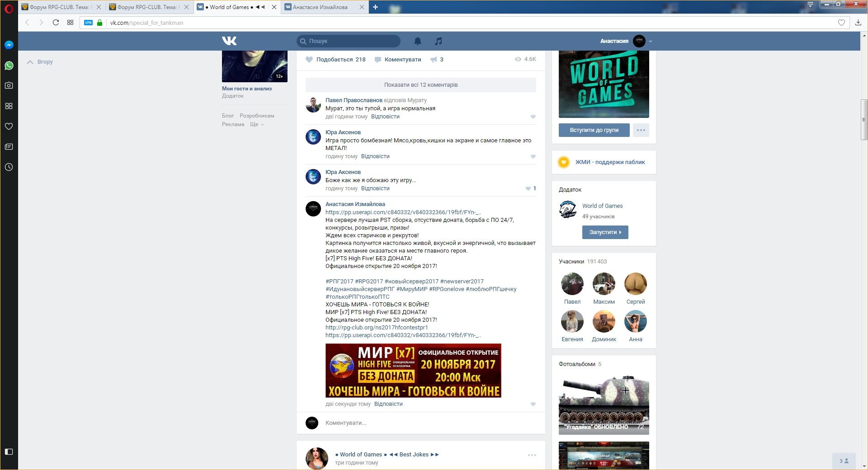Click the VK logo
This screenshot has width=868, height=470.
tap(229, 41)
